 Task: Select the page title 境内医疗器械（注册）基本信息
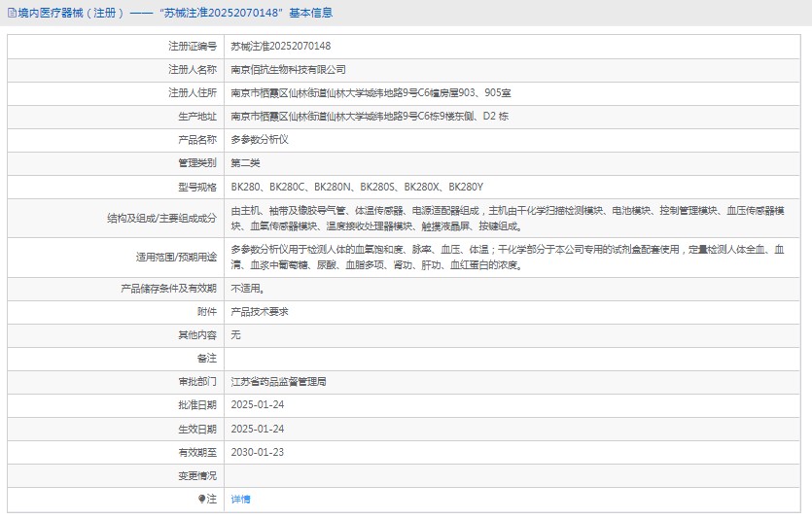[x=175, y=13]
